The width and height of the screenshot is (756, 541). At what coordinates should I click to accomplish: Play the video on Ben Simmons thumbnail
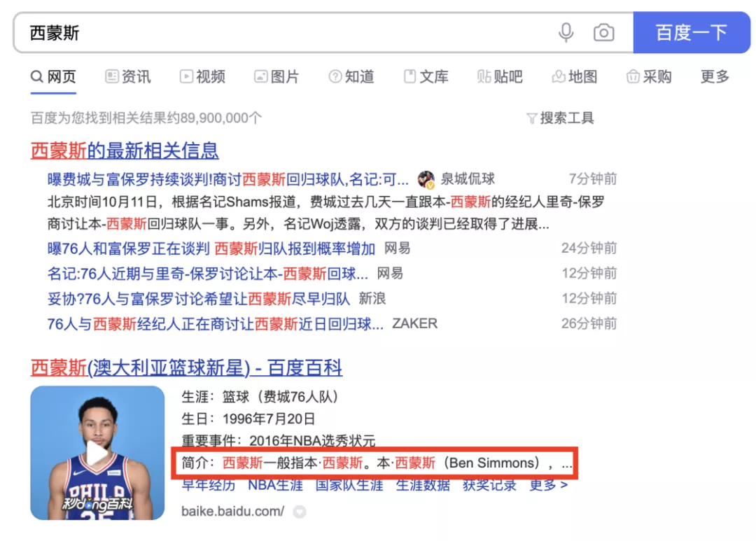coord(97,453)
